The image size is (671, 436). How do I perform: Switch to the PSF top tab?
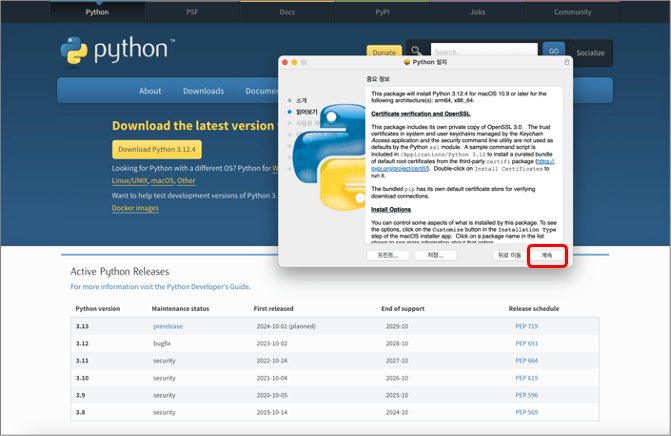tap(192, 12)
